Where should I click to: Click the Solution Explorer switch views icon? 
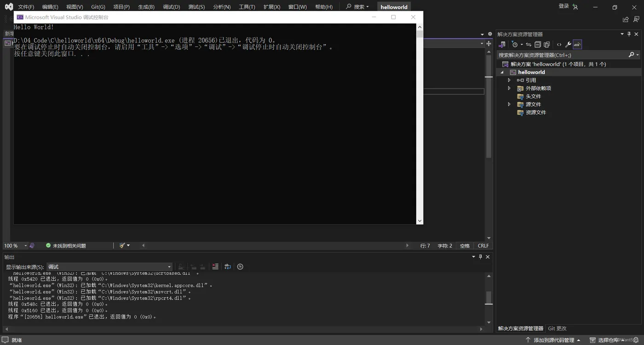click(502, 45)
